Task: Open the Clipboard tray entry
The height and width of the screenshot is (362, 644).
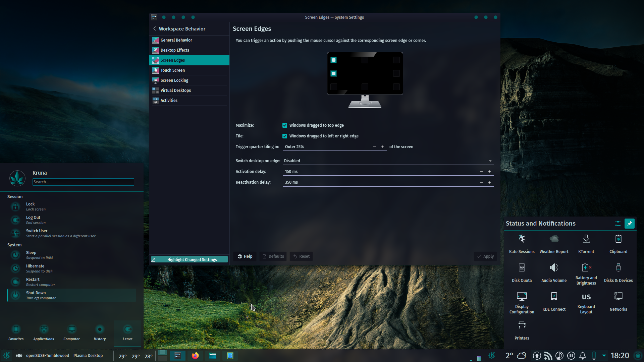Action: (618, 244)
